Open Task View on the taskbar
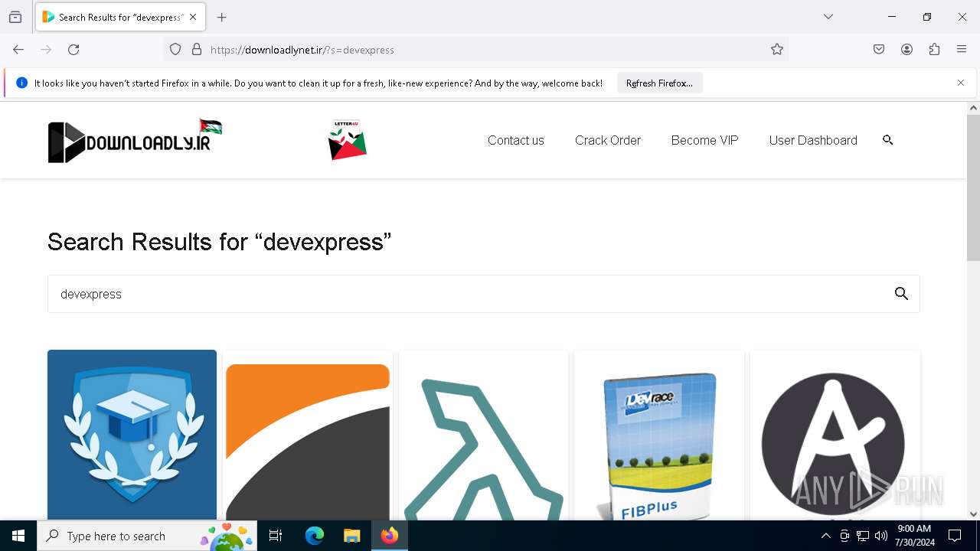This screenshot has width=980, height=551. [x=276, y=536]
